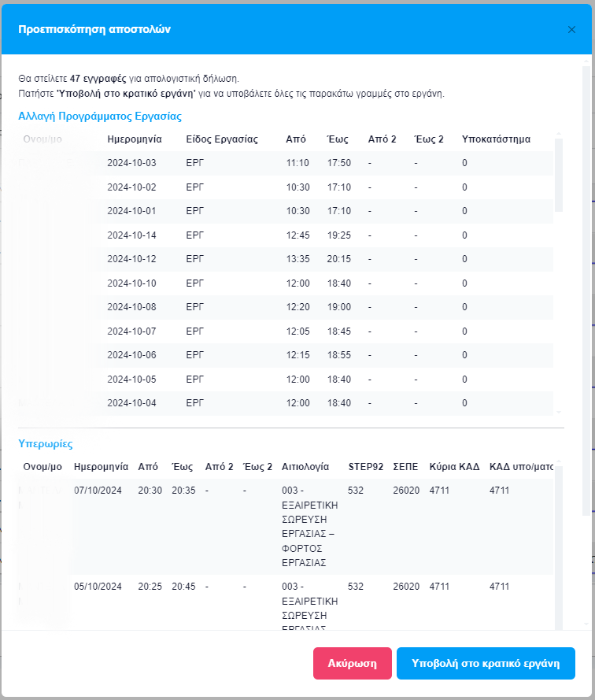
Task: Click the Ακύρωση button
Action: pos(352,663)
